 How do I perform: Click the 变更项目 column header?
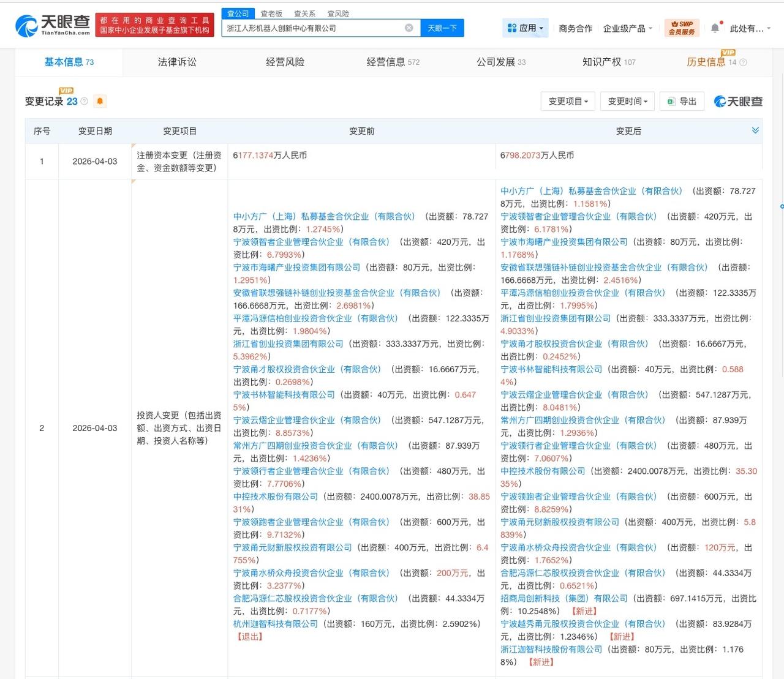click(179, 131)
